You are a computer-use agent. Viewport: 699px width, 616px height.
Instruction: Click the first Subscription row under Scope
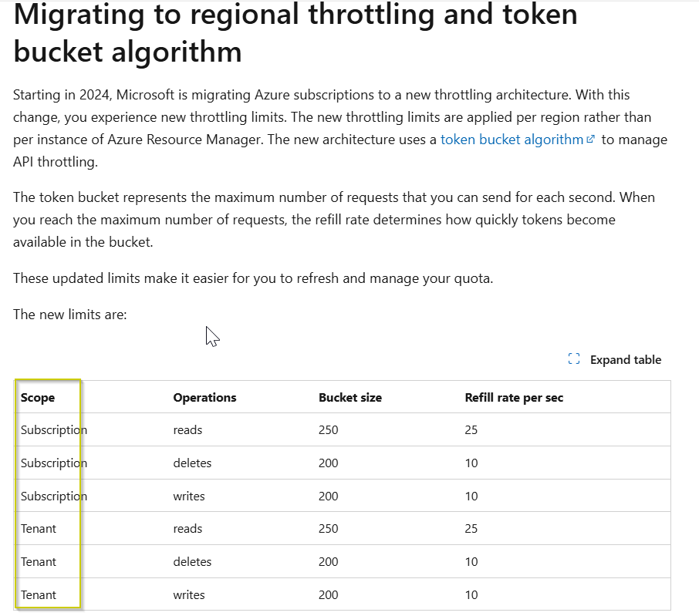click(52, 430)
